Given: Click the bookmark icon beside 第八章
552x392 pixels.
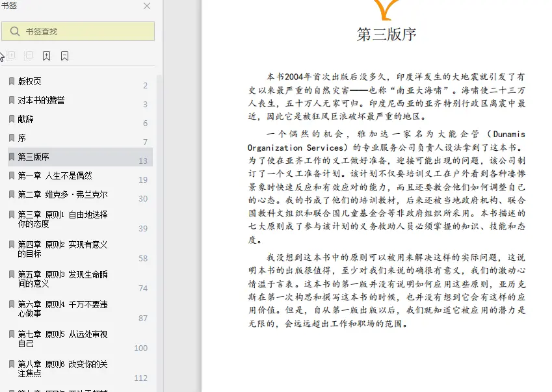Looking at the screenshot, I should 12,364.
